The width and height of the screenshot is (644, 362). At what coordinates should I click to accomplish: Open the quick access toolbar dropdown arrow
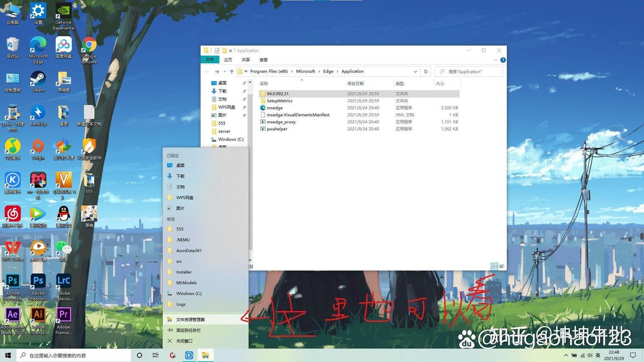click(x=231, y=50)
